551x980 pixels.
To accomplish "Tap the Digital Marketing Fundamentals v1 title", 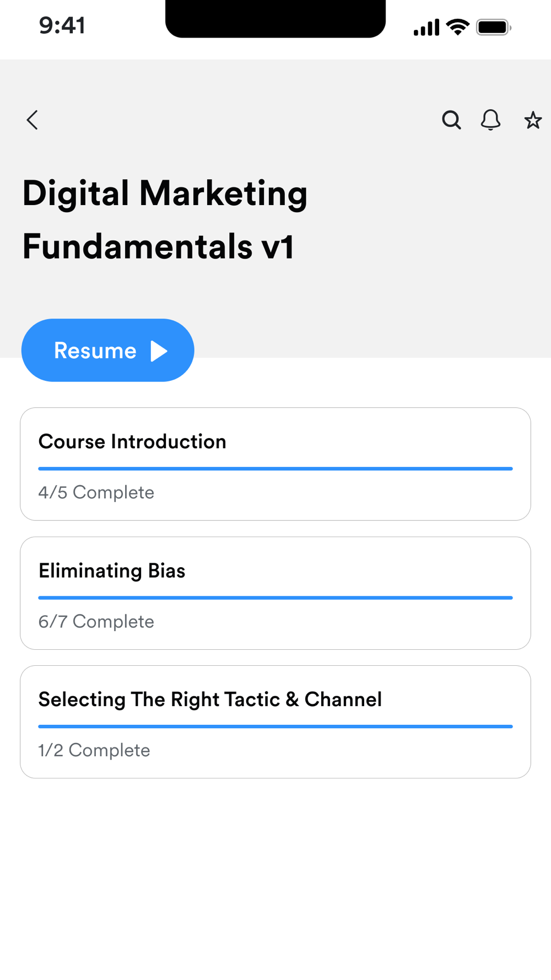I will 165,219.
